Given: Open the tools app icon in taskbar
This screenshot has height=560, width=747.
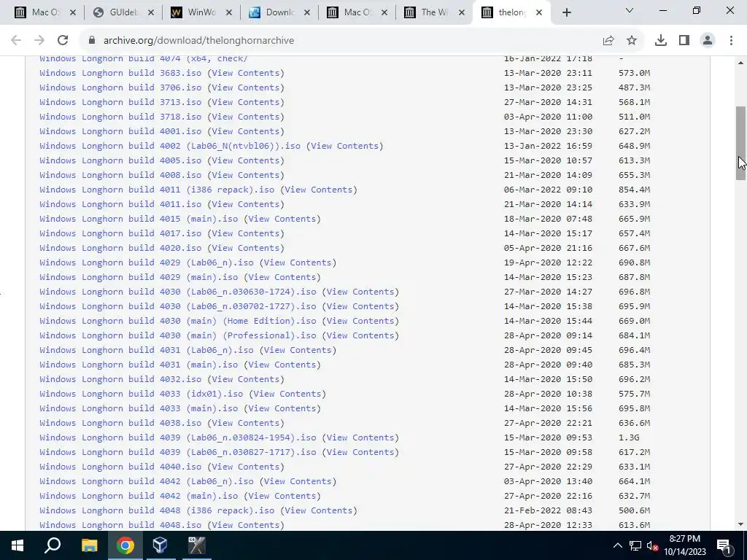Looking at the screenshot, I should [196, 545].
